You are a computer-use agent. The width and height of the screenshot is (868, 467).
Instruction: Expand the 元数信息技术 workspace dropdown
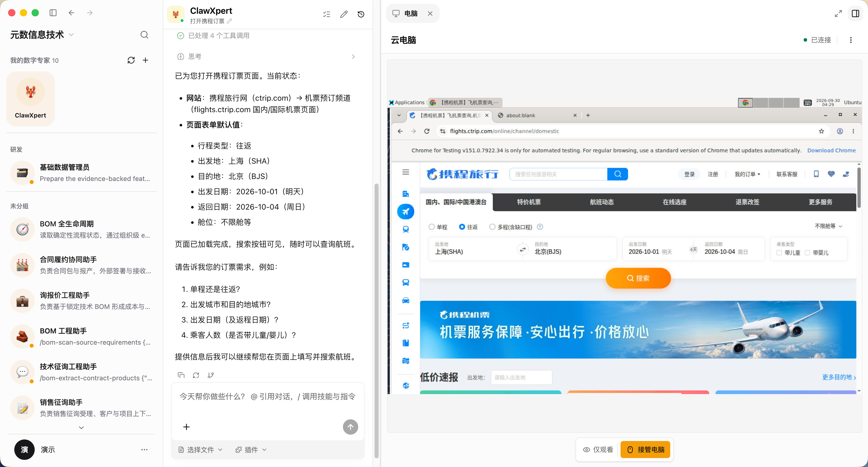coord(71,35)
